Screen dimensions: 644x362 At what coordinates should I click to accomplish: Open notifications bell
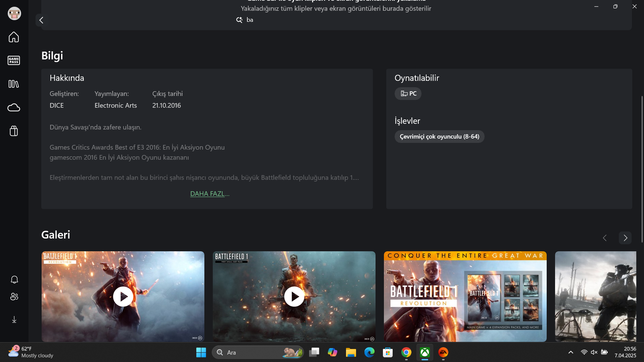coord(14,280)
